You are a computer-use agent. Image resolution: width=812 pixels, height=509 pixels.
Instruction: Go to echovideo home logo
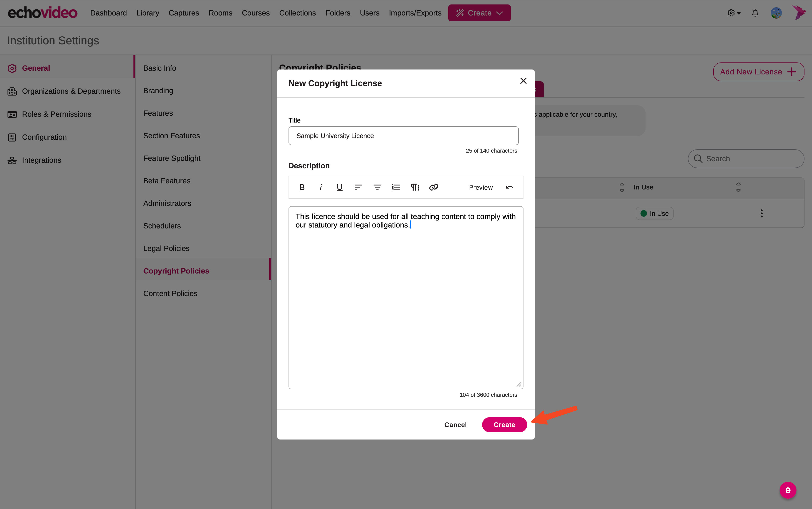[x=43, y=13]
